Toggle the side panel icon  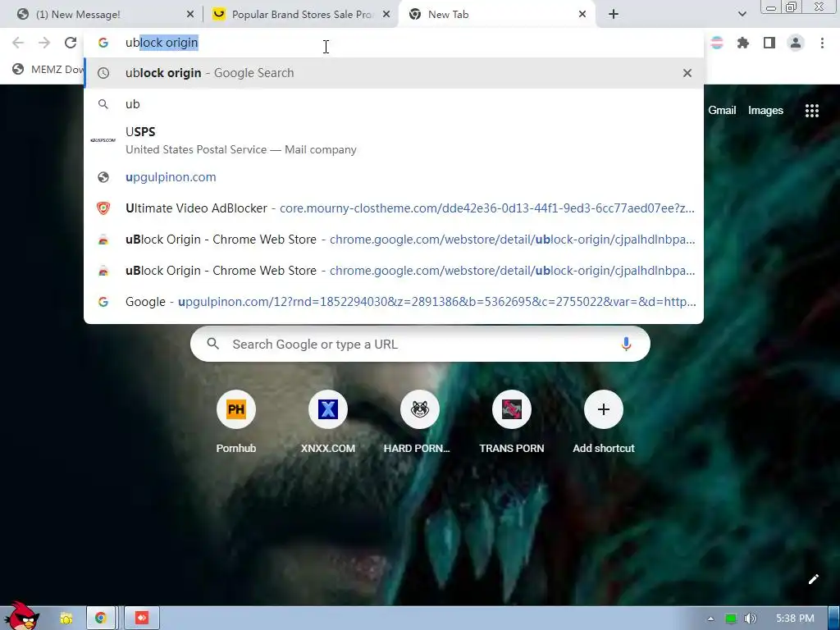[769, 43]
